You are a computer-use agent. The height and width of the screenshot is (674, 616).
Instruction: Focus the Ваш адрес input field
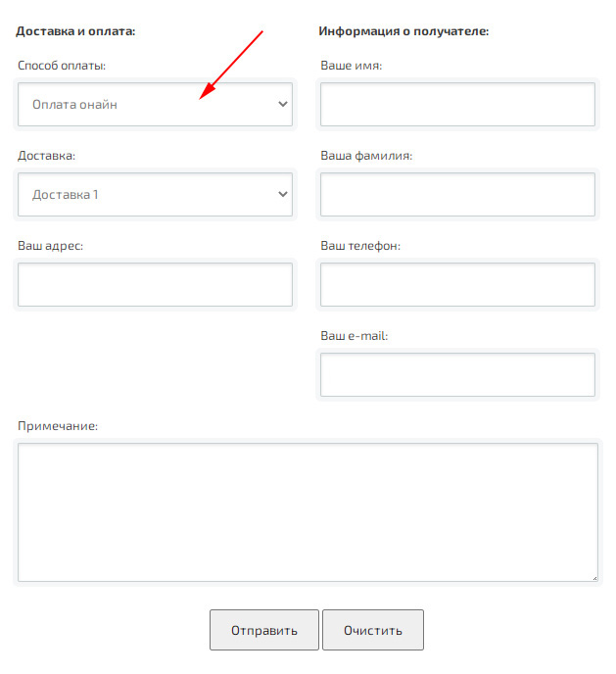point(155,284)
